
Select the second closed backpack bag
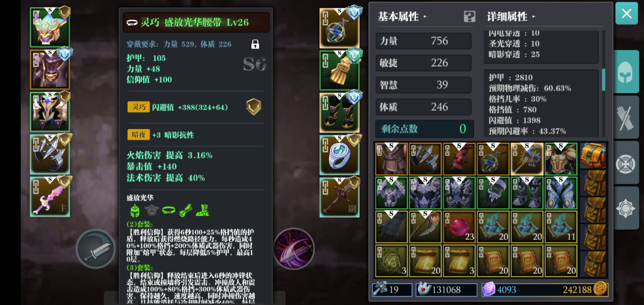[593, 210]
